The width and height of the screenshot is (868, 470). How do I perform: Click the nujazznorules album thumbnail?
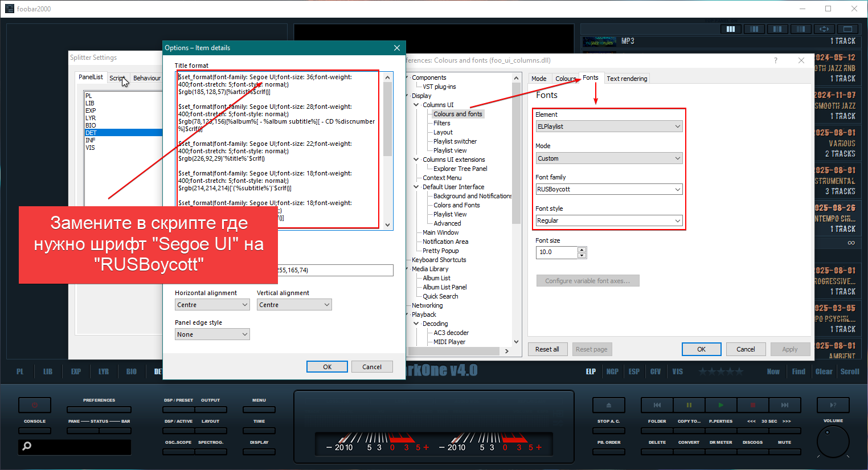pos(599,42)
